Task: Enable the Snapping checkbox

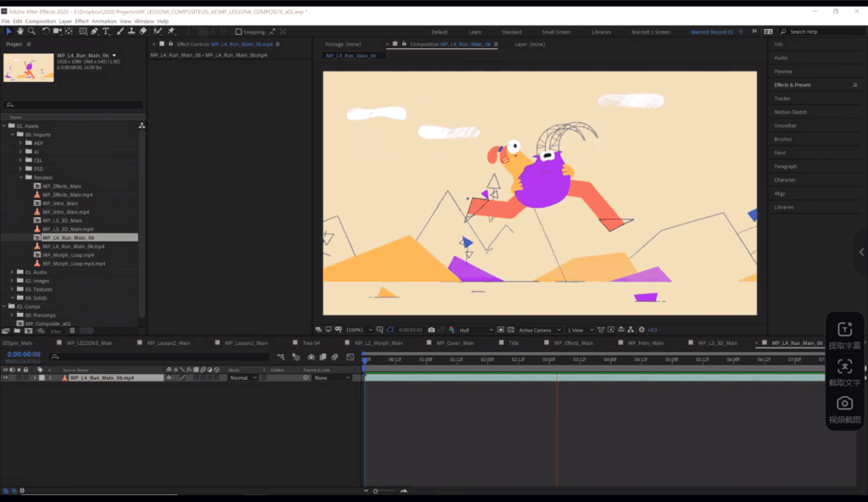Action: coord(238,32)
